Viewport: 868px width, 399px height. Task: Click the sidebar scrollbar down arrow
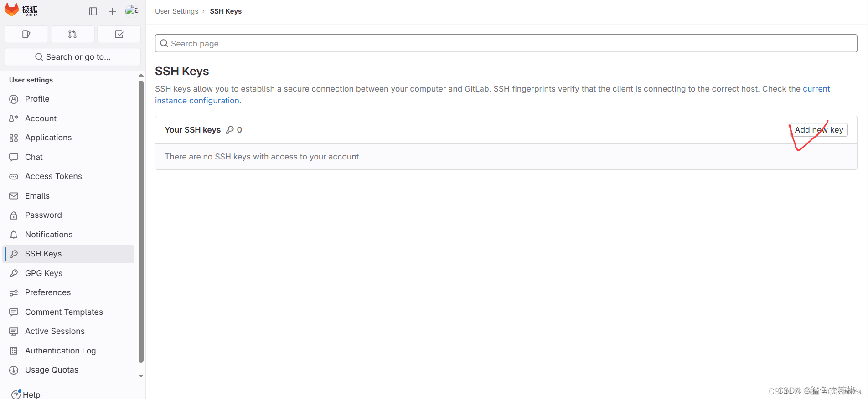coord(141,376)
